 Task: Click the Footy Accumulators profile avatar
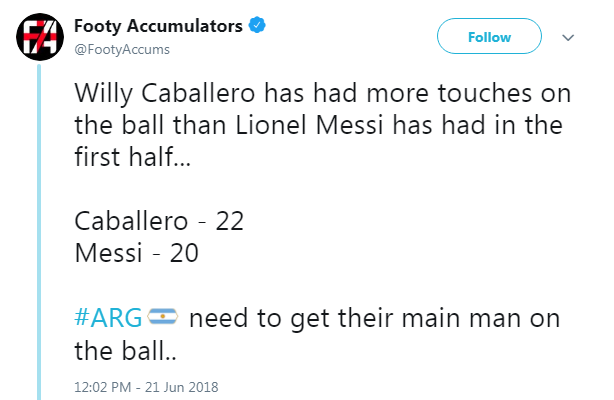tap(36, 38)
